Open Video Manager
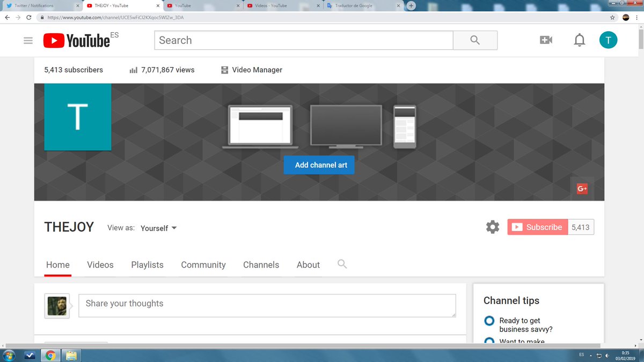Image resolution: width=644 pixels, height=362 pixels. [x=251, y=70]
